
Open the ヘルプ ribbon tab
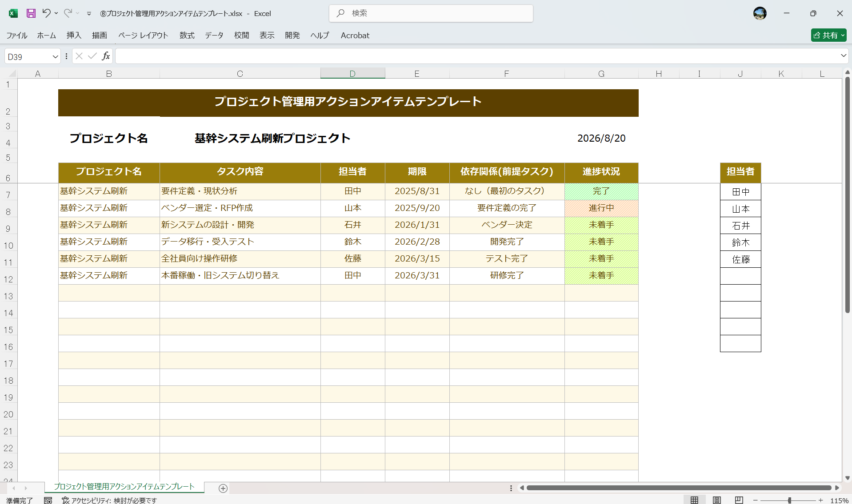320,36
